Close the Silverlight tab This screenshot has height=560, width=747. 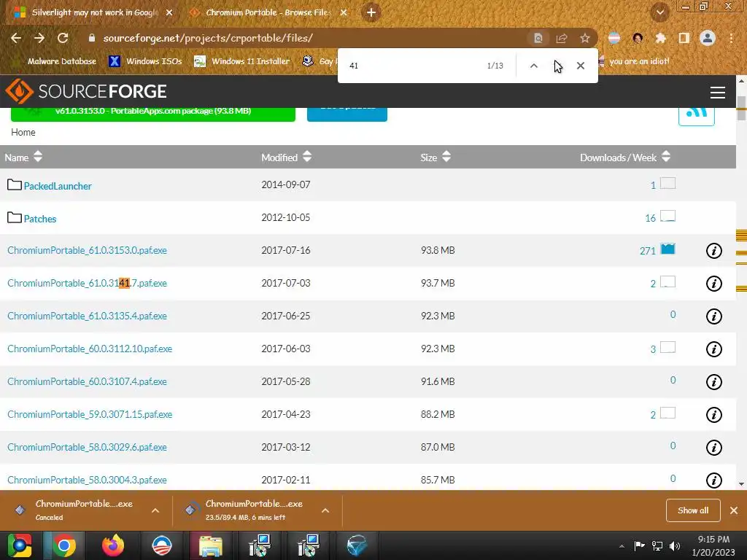pos(169,12)
